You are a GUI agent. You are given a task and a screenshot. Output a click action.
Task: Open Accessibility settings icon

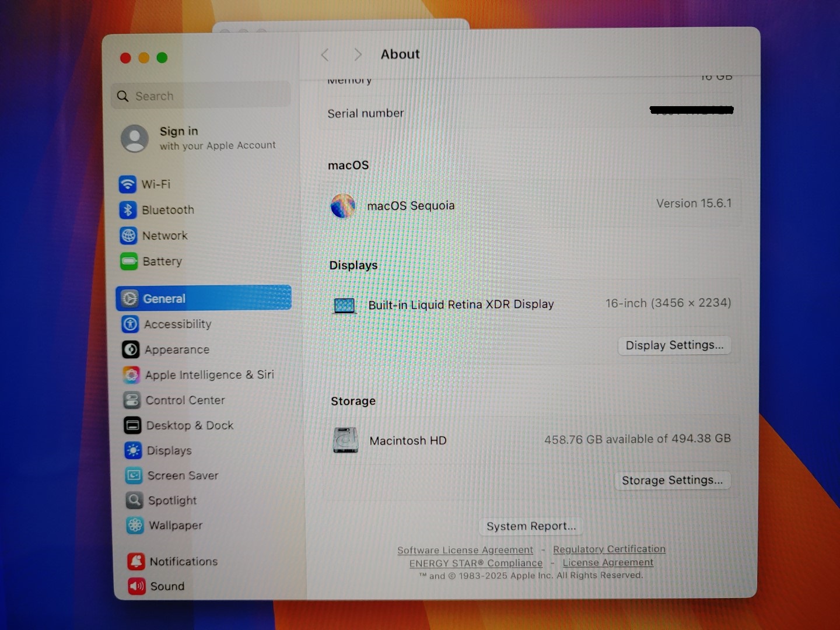tap(130, 324)
